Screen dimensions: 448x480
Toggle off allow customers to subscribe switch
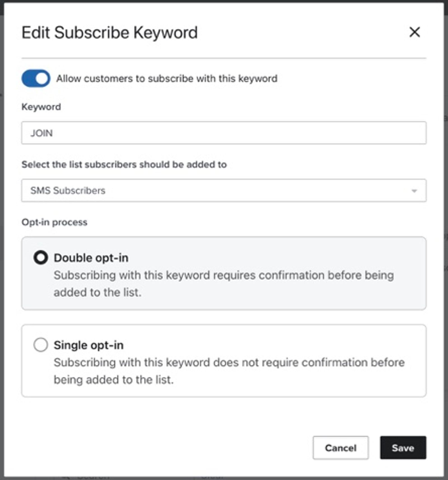tap(36, 78)
